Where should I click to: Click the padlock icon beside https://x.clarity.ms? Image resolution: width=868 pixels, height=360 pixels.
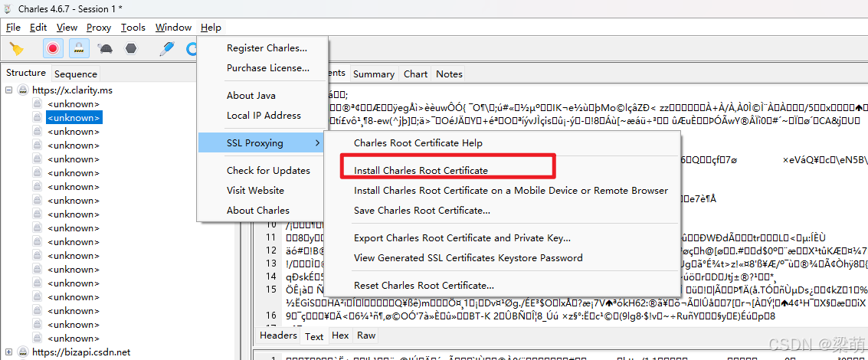point(23,90)
